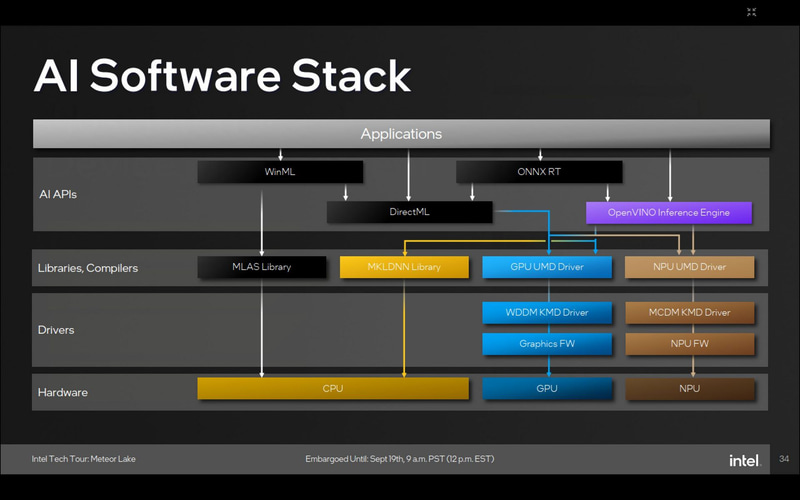Click the Intel Tech Tour: Meteor Lake footer

[x=84, y=459]
